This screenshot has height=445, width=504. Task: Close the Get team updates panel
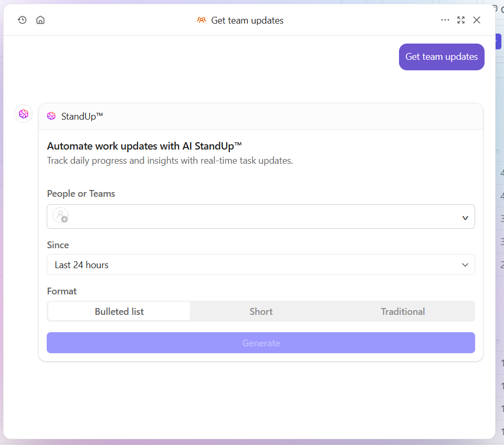(477, 20)
